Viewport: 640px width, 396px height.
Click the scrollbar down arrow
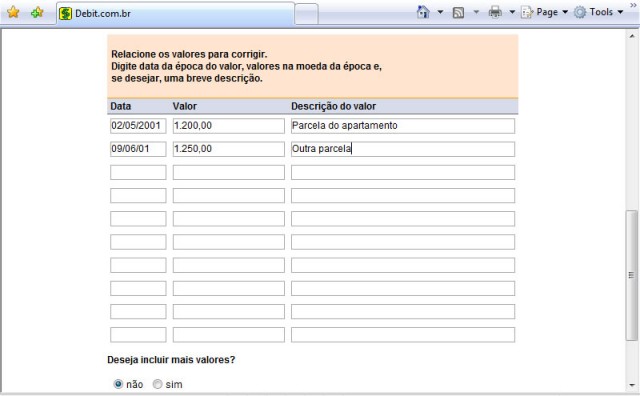click(631, 385)
